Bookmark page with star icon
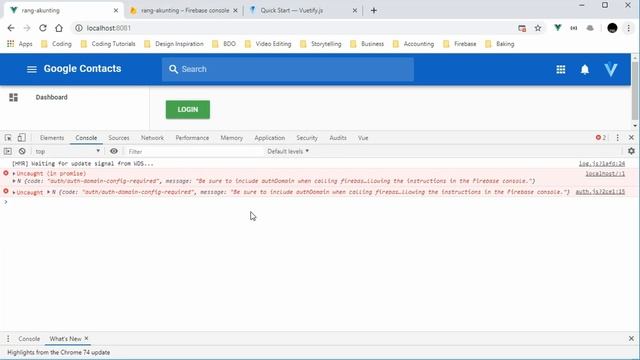640x360 pixels. click(538, 28)
